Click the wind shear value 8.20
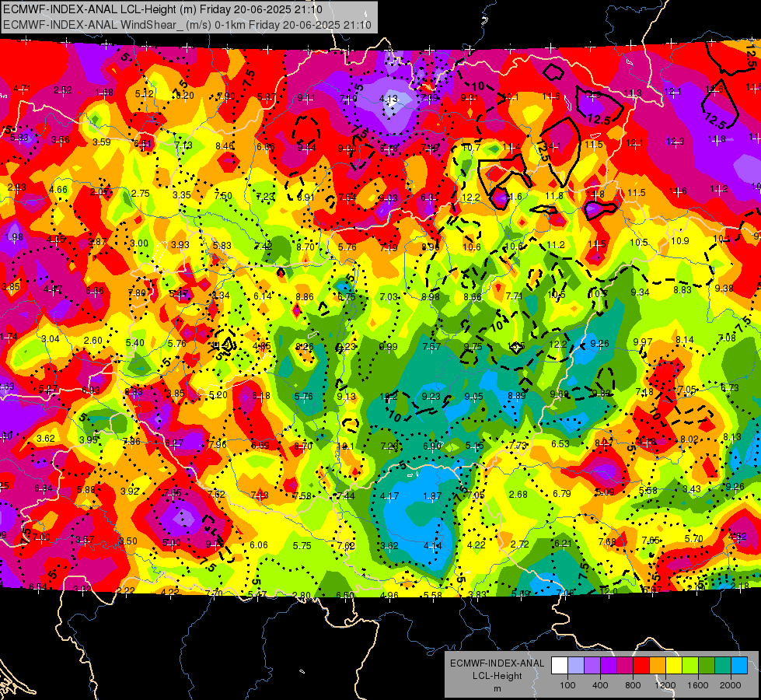Image resolution: width=761 pixels, height=700 pixels. coord(185,96)
